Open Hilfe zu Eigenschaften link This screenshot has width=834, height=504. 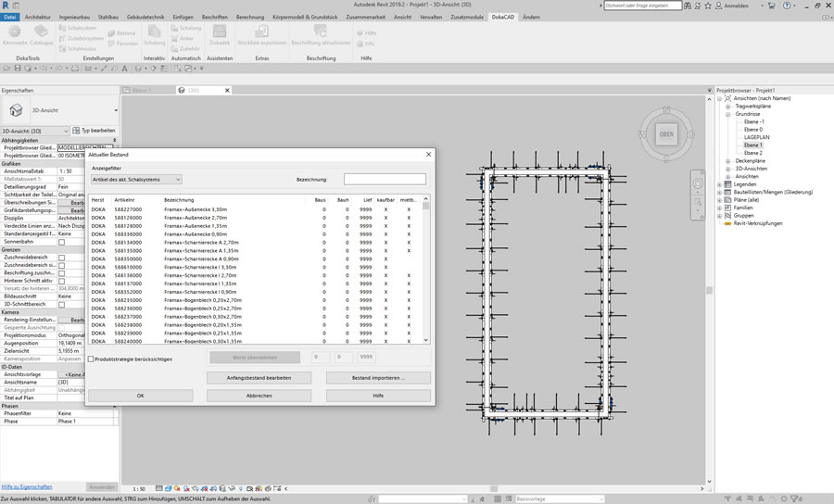[x=27, y=486]
